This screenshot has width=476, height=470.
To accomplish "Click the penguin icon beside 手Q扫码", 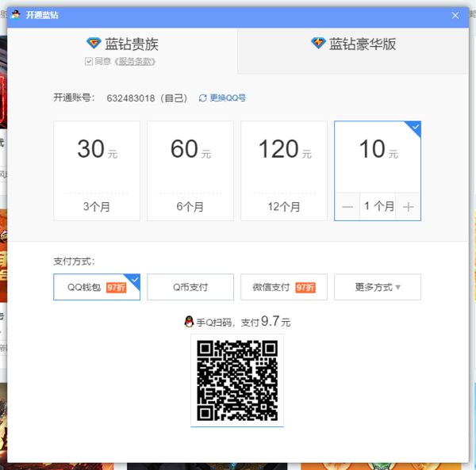I will click(189, 322).
